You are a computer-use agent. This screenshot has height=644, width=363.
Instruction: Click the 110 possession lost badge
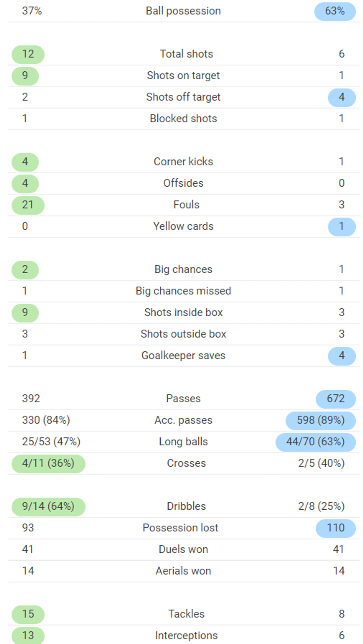click(335, 528)
